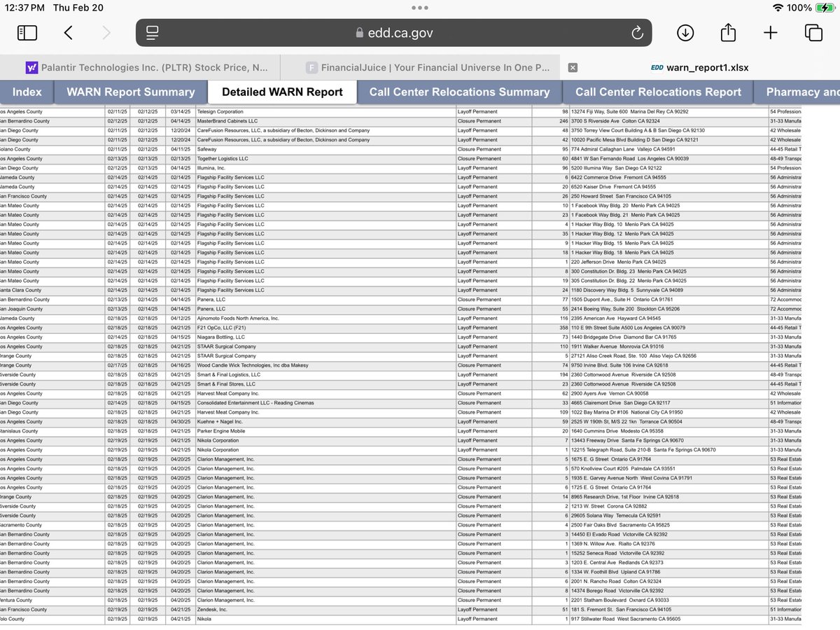
Task: Select address 3700 S Riverside Ave cell
Action: [668, 121]
